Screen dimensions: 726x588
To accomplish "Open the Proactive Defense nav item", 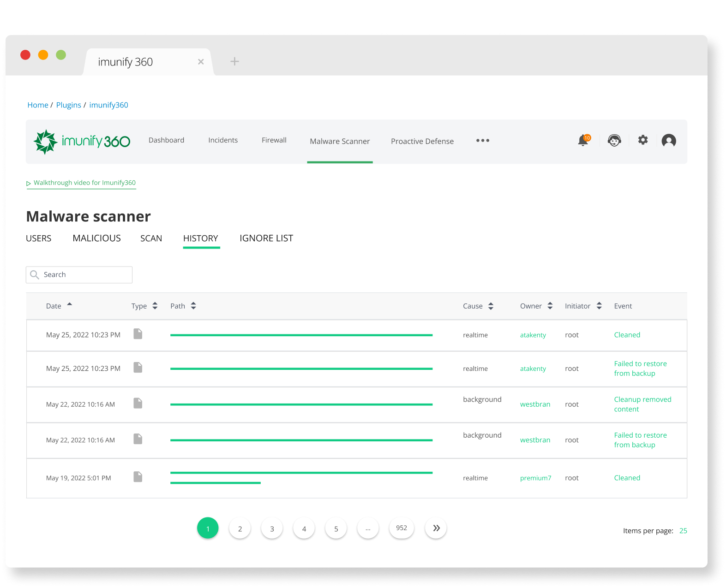I will 422,142.
